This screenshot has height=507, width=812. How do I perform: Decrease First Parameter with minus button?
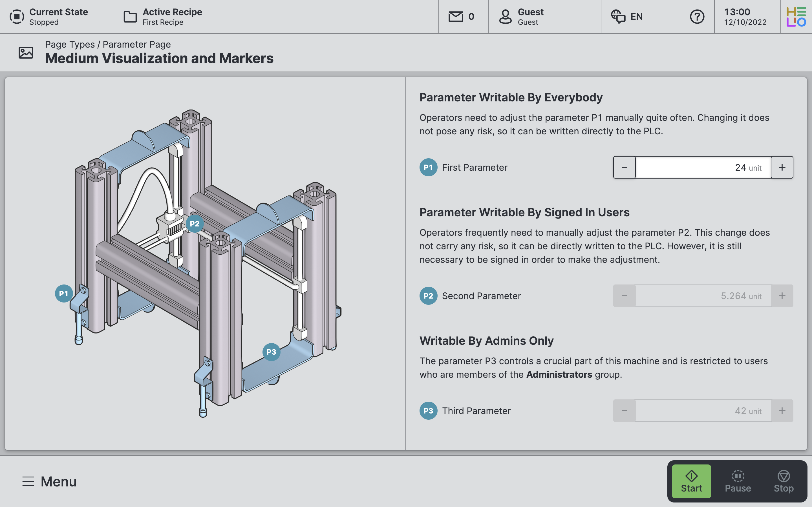[624, 167]
